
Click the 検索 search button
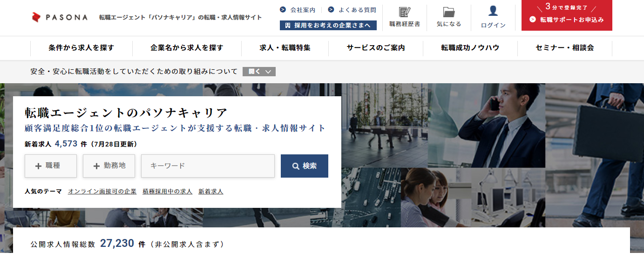click(x=305, y=166)
